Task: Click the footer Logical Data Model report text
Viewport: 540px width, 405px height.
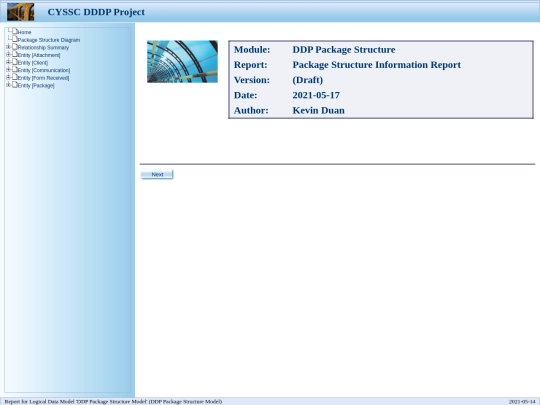Action: click(x=113, y=402)
